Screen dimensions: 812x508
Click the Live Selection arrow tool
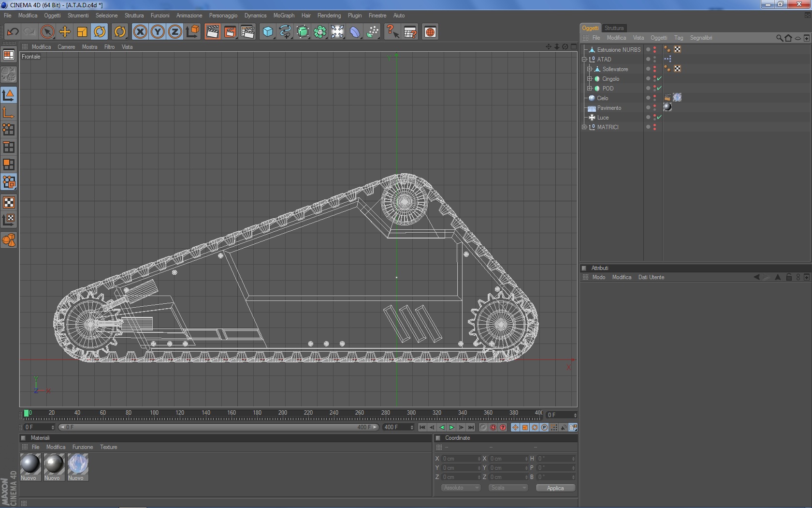tap(47, 32)
